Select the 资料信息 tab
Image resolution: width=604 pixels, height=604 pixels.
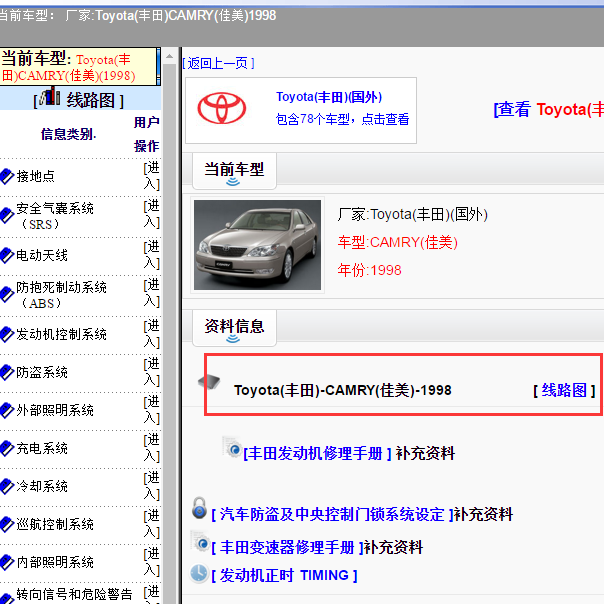click(234, 328)
